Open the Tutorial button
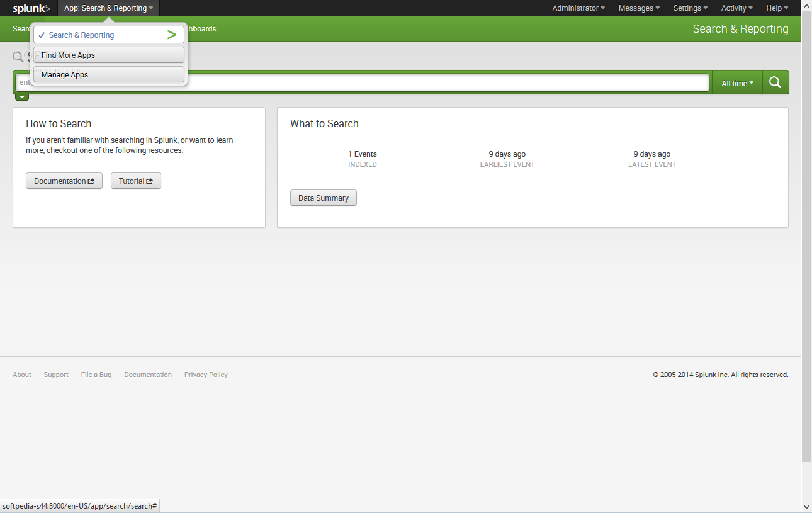Viewport: 812px width, 513px height. (136, 181)
